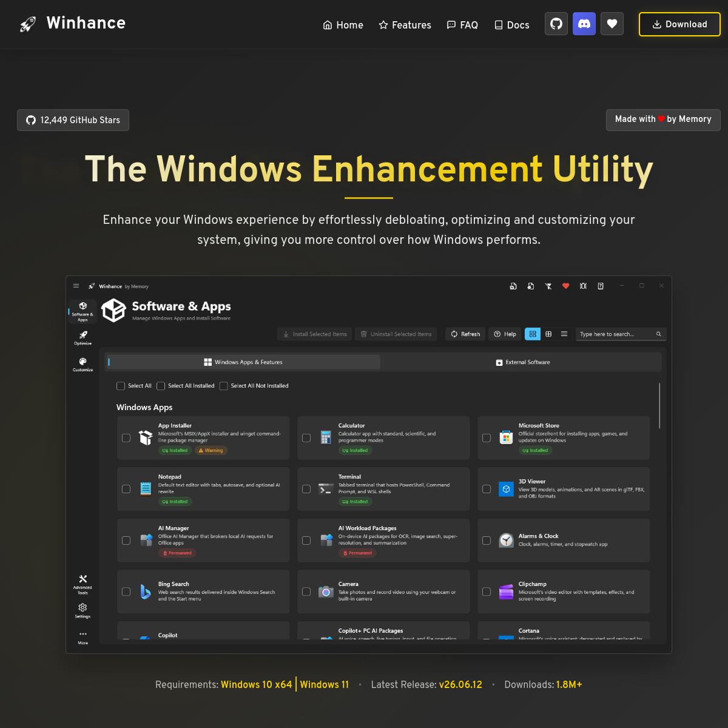This screenshot has width=728, height=728.
Task: Click the red heart donate icon in the app title bar
Action: click(565, 286)
